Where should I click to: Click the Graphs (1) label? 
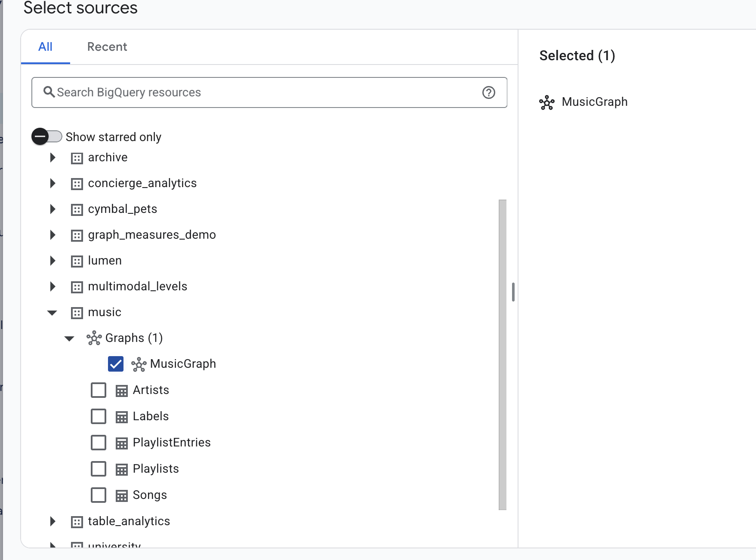pos(134,338)
